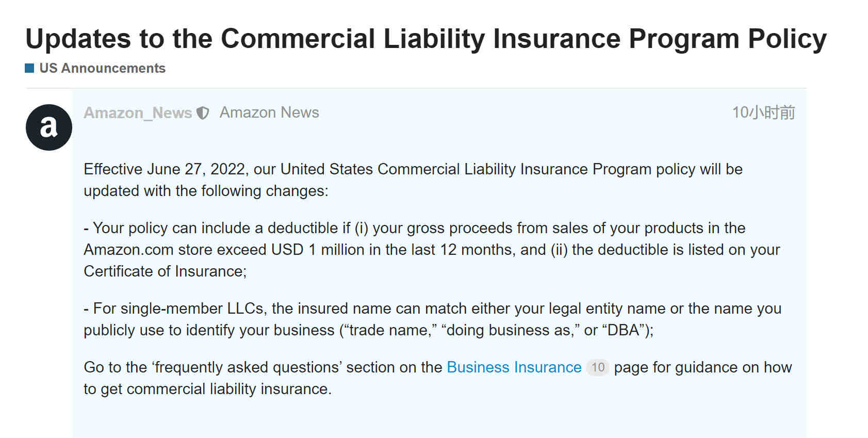Follow the Business Insurance link
The image size is (868, 438).
[x=514, y=367]
